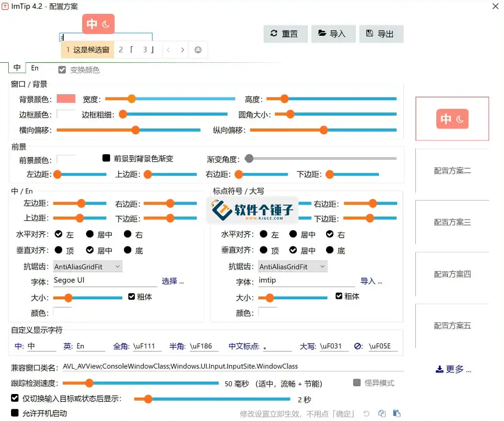The width and height of the screenshot is (504, 421).
Task: Click the 高度 slider handle
Action: tap(284, 99)
